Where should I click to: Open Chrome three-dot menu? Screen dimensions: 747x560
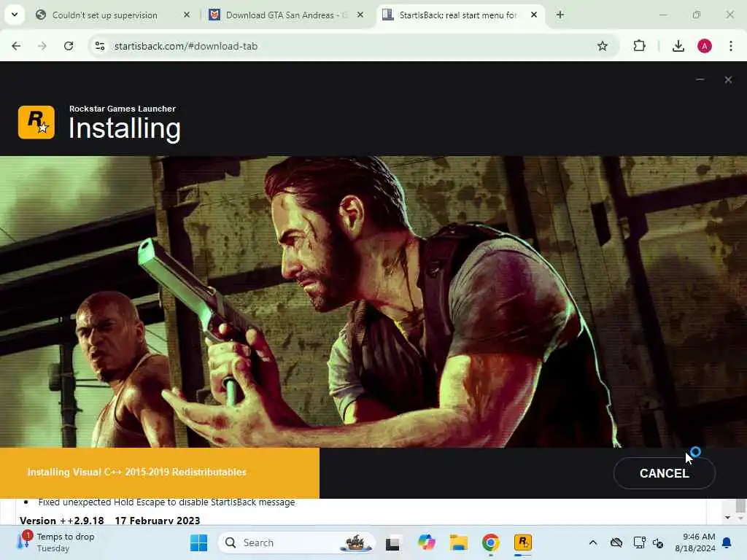(x=731, y=46)
